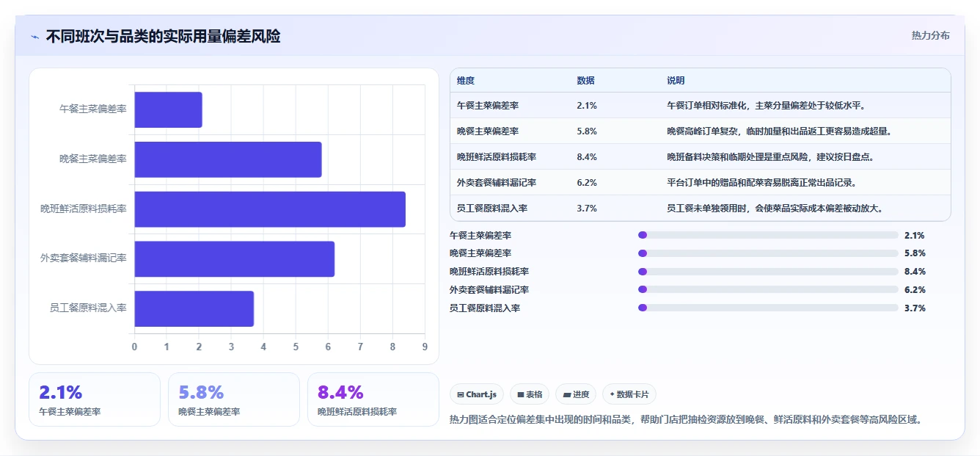Click description starting 员工餐未单独领用时
The width and height of the screenshot is (980, 456).
click(x=775, y=209)
